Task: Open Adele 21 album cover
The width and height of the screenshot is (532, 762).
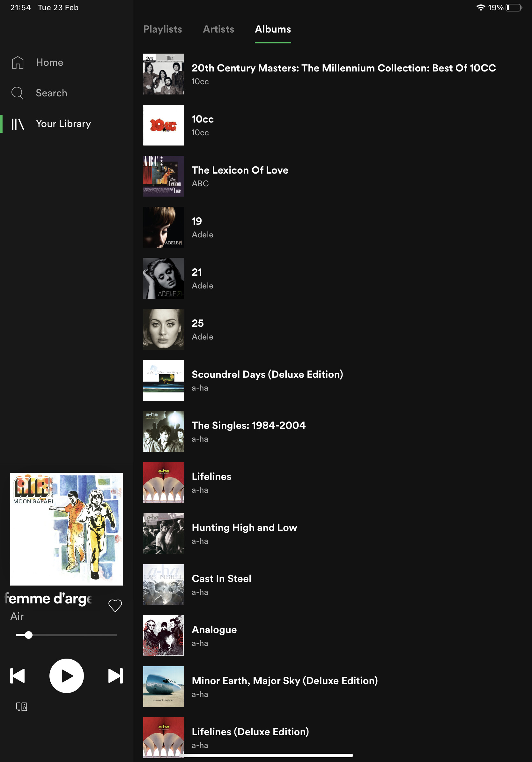Action: tap(164, 278)
